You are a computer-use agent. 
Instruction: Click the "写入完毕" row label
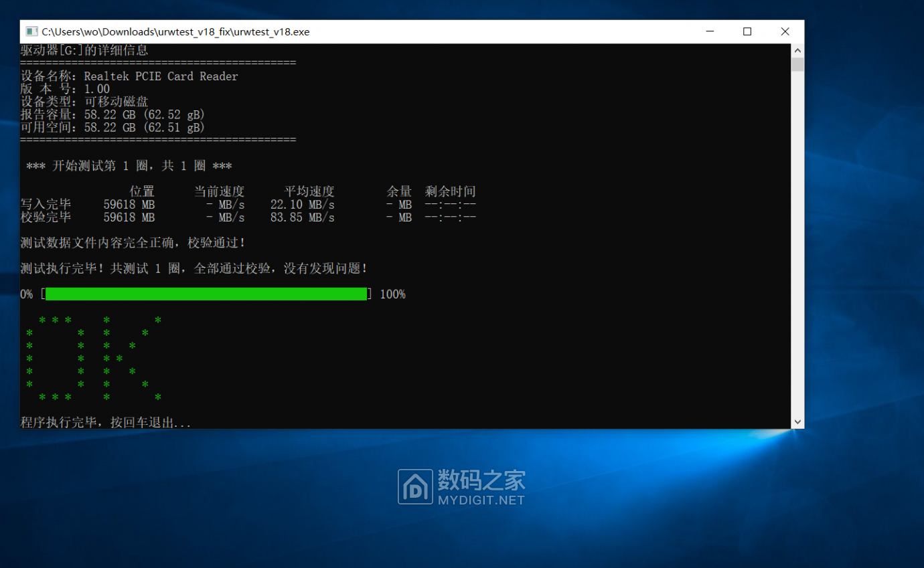(x=46, y=205)
